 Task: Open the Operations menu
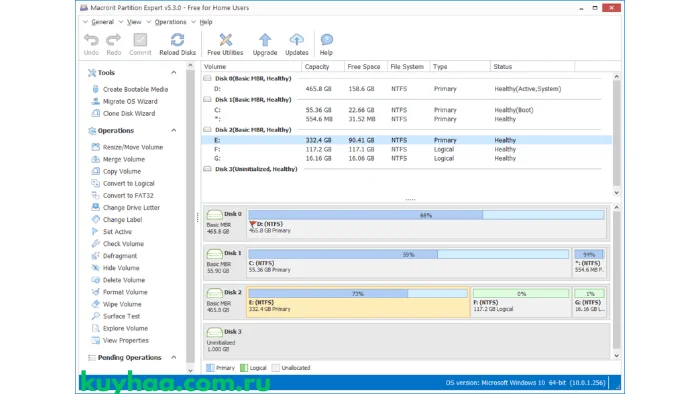pyautogui.click(x=170, y=22)
